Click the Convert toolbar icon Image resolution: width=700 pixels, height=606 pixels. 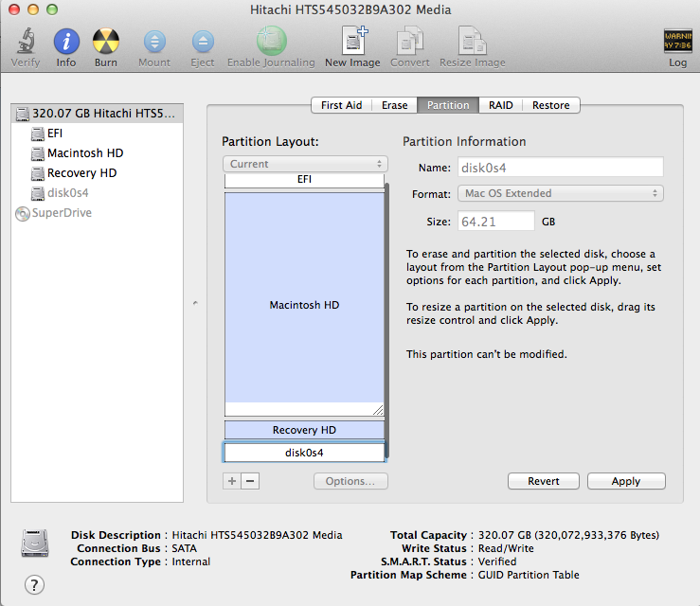click(x=410, y=41)
